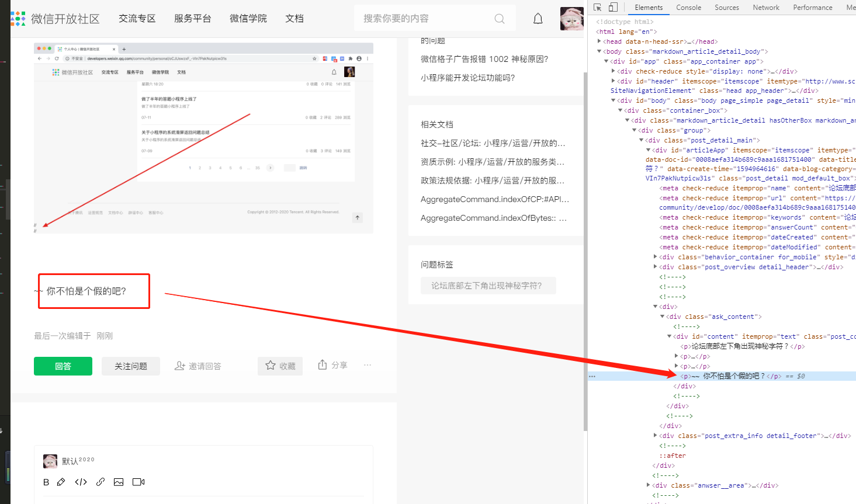Viewport: 856px width, 504px height.
Task: Click the favorite star icon
Action: [x=271, y=365]
